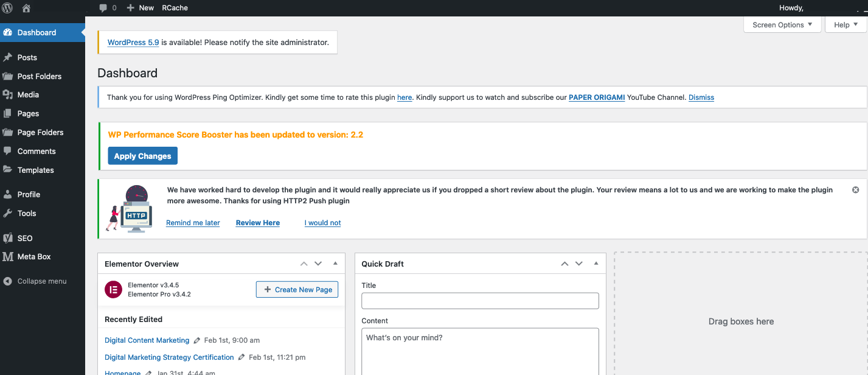Image resolution: width=868 pixels, height=375 pixels.
Task: Click the HTTP2 Push plugin illustration
Action: click(130, 208)
